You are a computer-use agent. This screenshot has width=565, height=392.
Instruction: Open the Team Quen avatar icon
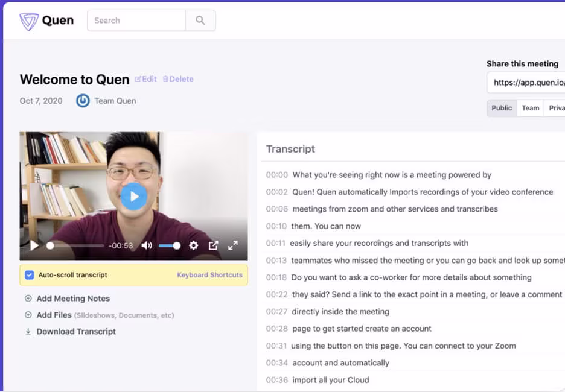[x=83, y=101]
